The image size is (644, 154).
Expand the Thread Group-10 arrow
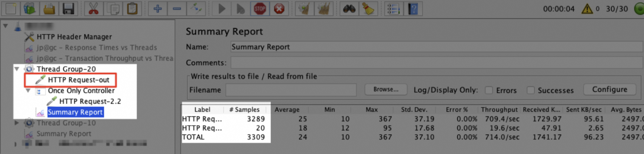pyautogui.click(x=17, y=123)
